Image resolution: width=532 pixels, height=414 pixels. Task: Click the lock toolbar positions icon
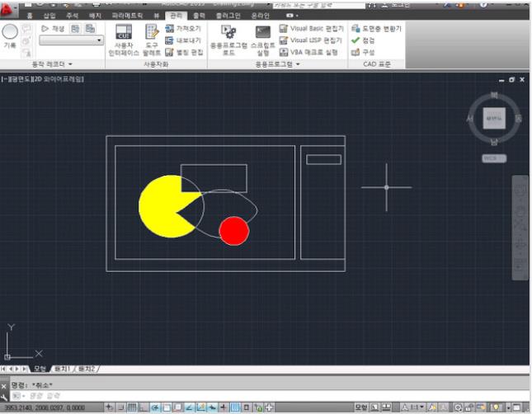(469, 407)
